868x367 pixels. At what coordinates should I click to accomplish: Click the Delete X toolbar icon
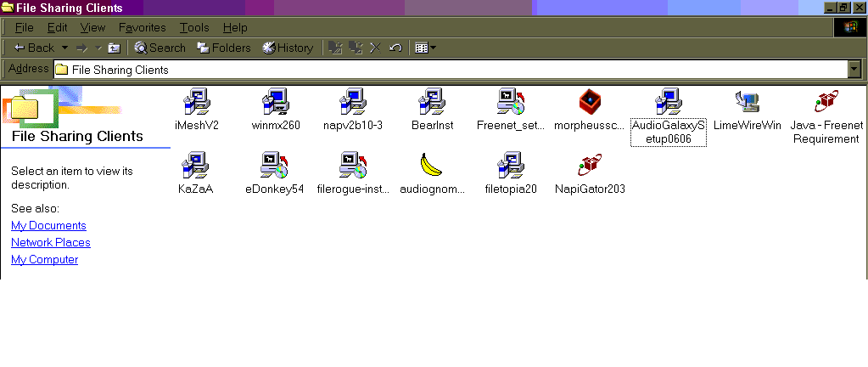375,48
